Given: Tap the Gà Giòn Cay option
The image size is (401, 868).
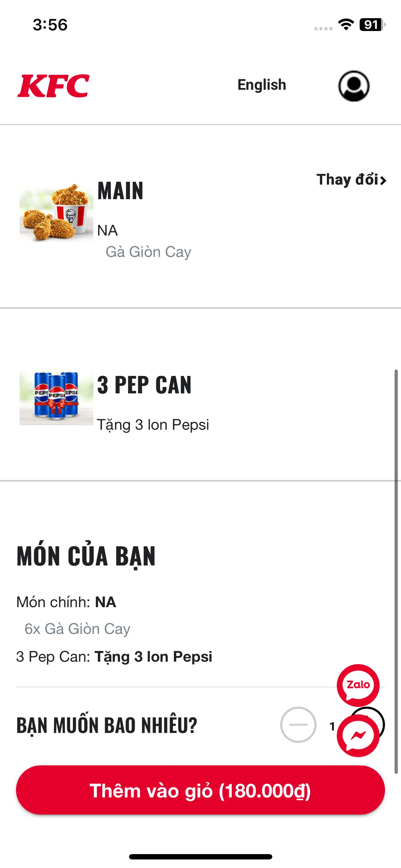Looking at the screenshot, I should [x=148, y=252].
